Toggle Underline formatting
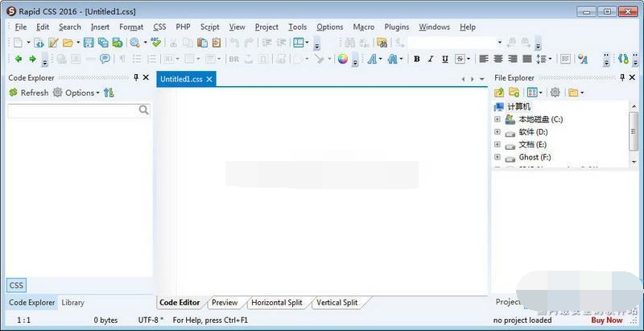644x331 pixels. (445, 59)
